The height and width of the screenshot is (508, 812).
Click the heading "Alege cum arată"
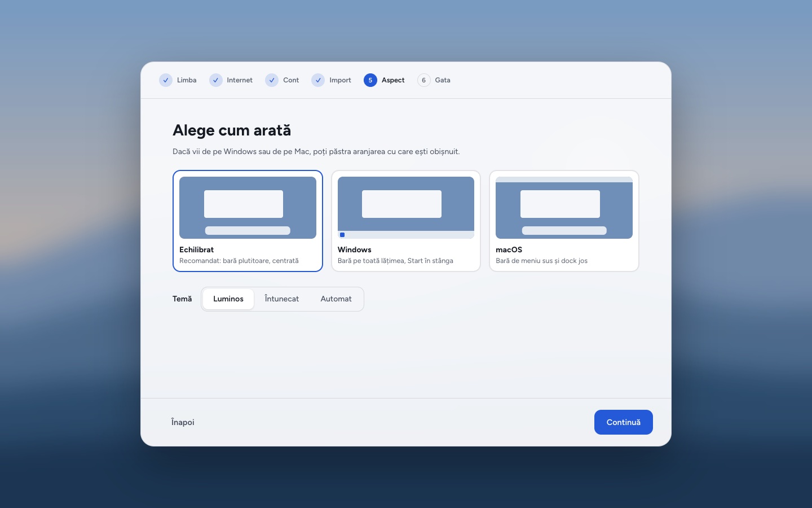(x=232, y=130)
